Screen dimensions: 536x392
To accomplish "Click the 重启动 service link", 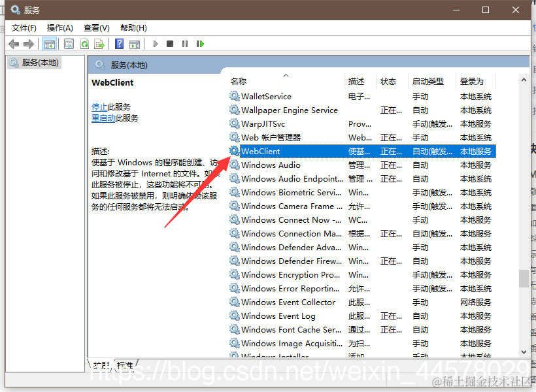I will click(x=103, y=118).
